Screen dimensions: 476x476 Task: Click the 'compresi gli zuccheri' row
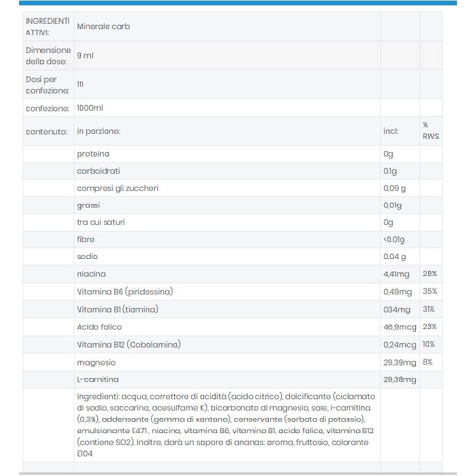tap(233, 188)
